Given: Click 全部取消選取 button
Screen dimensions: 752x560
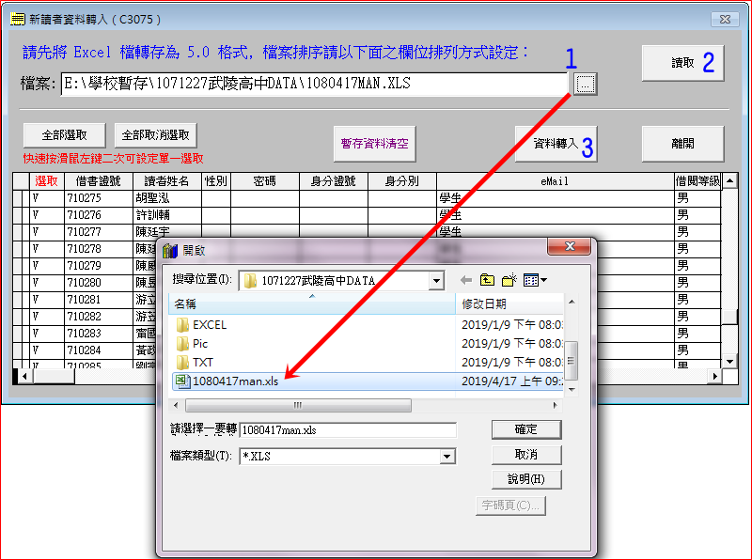Looking at the screenshot, I should 155,135.
